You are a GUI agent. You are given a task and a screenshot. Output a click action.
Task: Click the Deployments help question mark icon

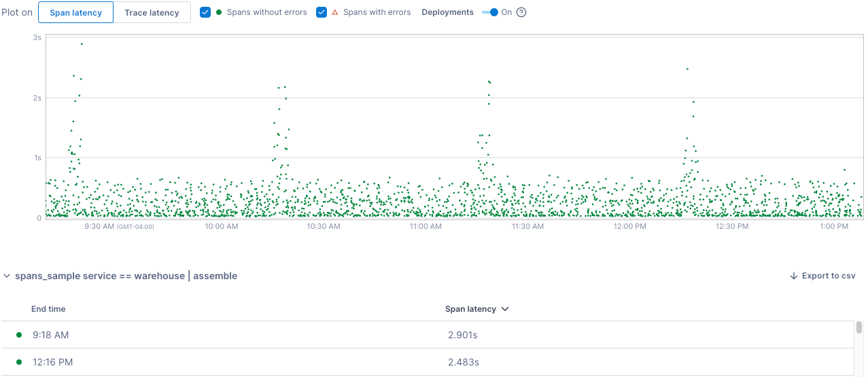click(521, 12)
